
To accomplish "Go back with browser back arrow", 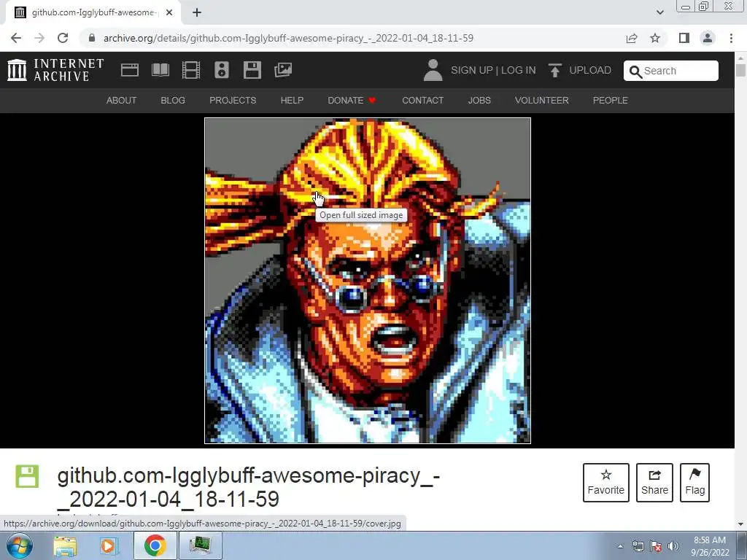I will (x=16, y=38).
